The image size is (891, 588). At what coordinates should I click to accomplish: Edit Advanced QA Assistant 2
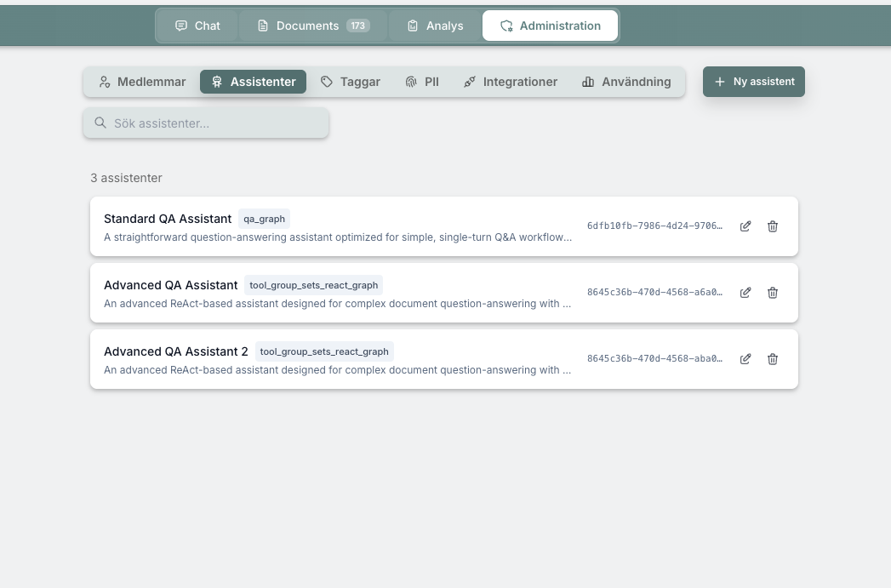pyautogui.click(x=745, y=359)
